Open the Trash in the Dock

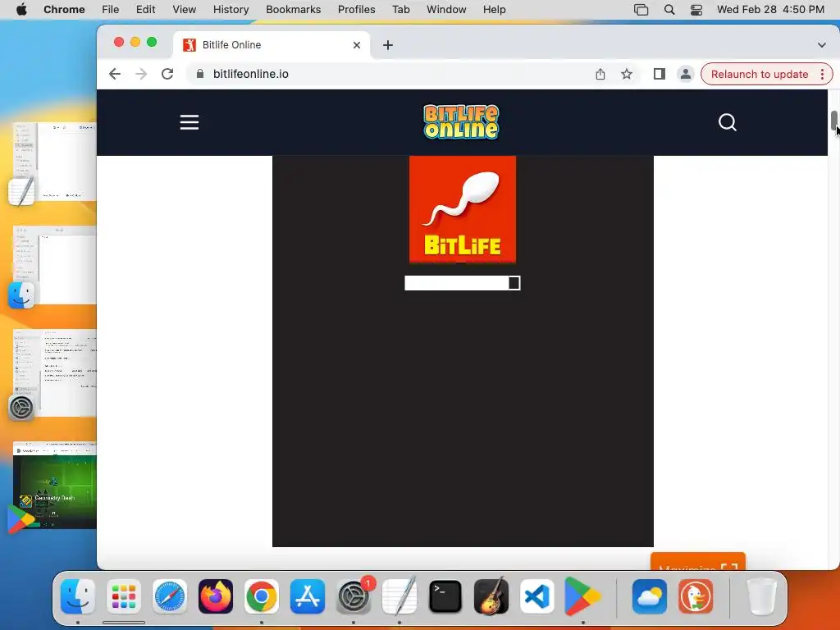(761, 596)
